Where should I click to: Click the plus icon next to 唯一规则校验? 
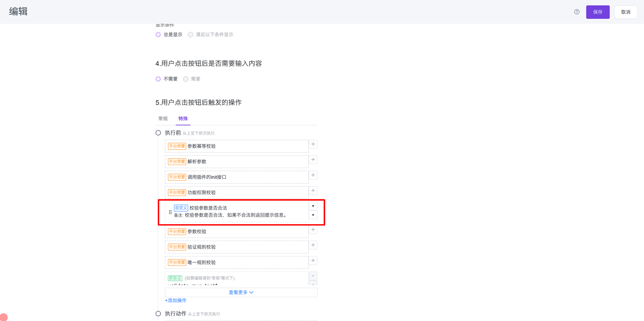point(313,260)
